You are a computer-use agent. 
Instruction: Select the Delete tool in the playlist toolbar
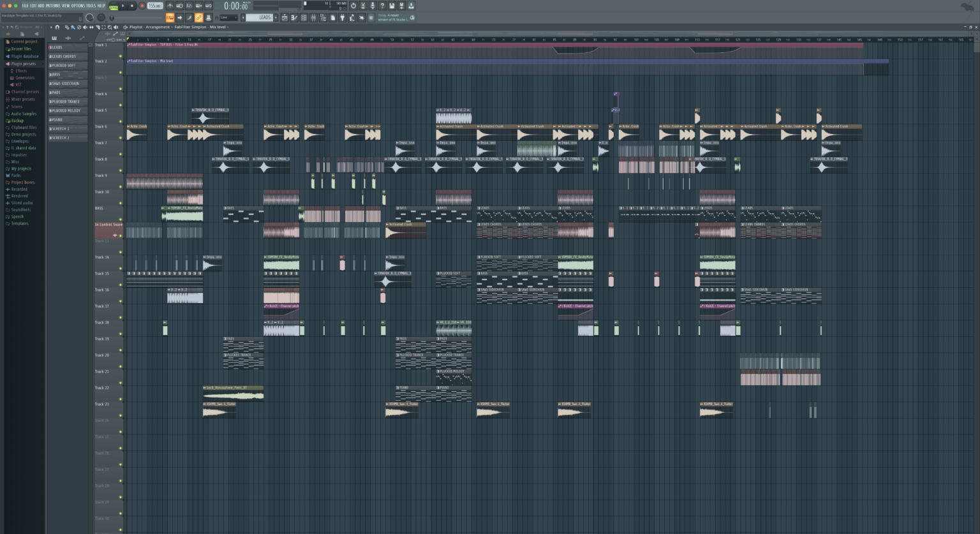point(79,27)
